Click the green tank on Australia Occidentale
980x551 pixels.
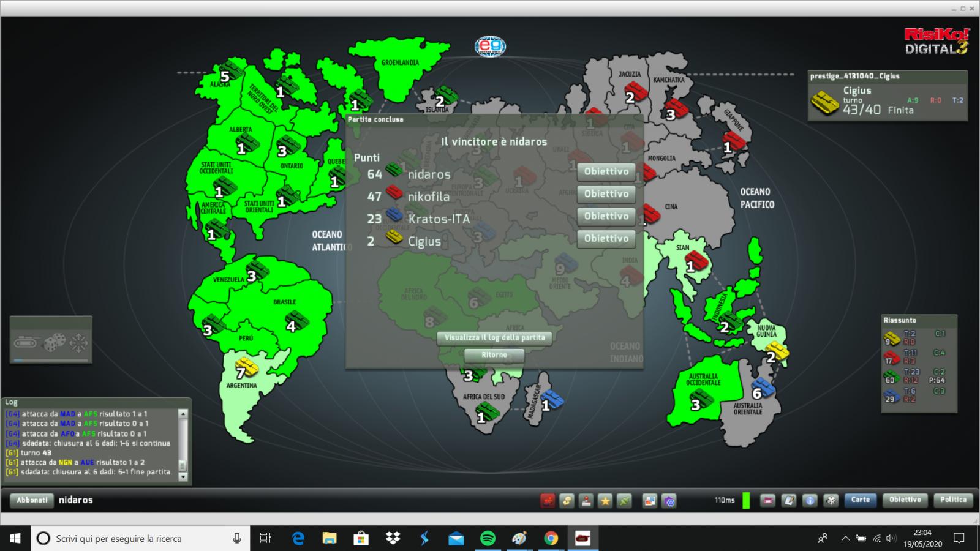[702, 399]
